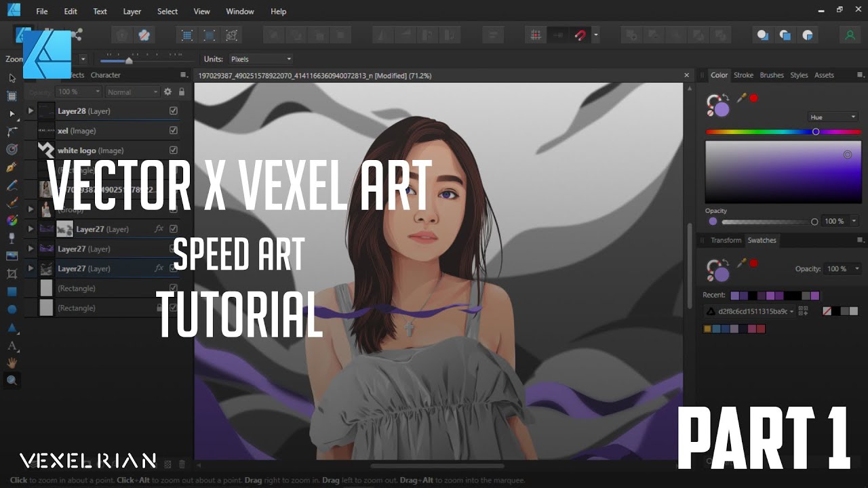Image resolution: width=868 pixels, height=488 pixels.
Task: Click the green account profile icon
Action: pos(850,35)
